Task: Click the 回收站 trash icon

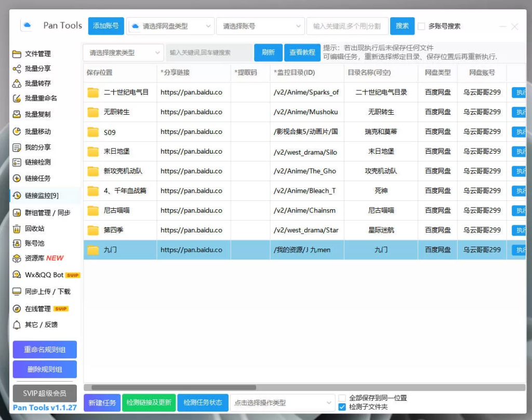Action: [17, 229]
